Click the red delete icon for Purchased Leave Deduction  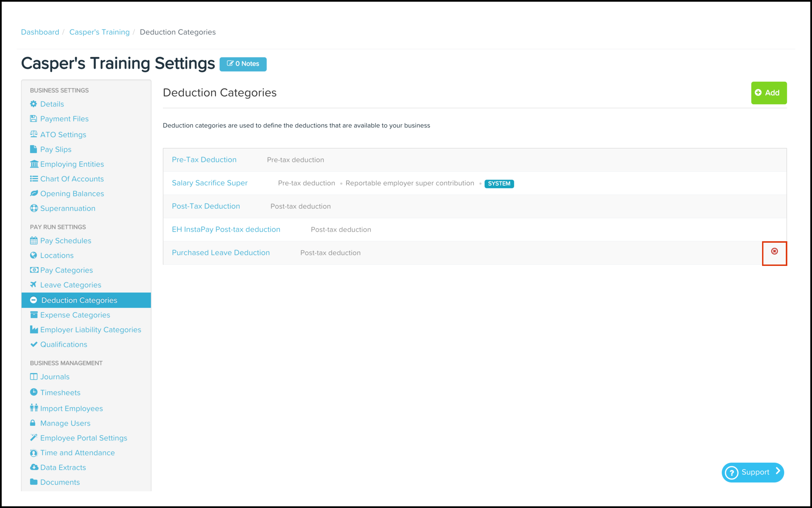point(774,251)
